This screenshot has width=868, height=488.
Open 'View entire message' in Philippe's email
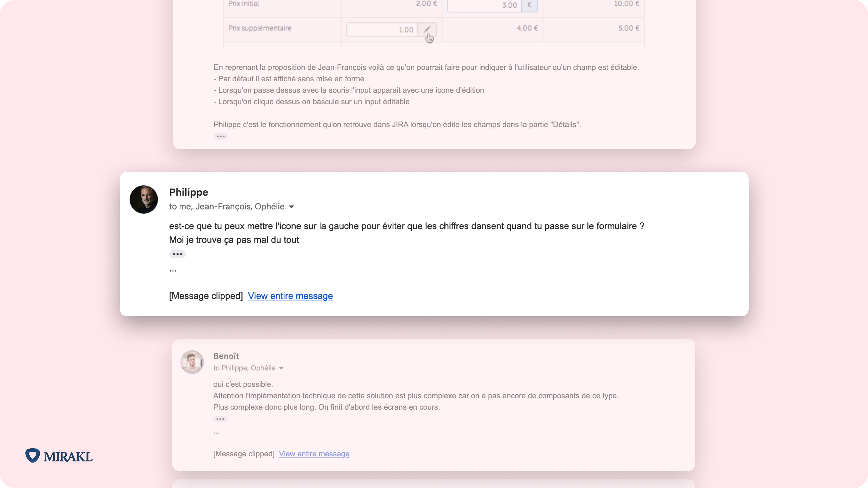290,296
